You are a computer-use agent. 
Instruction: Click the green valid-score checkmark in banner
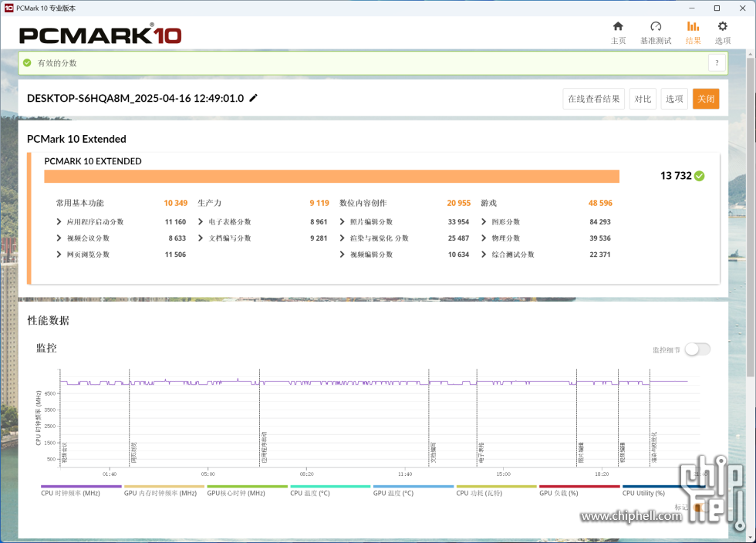point(28,62)
